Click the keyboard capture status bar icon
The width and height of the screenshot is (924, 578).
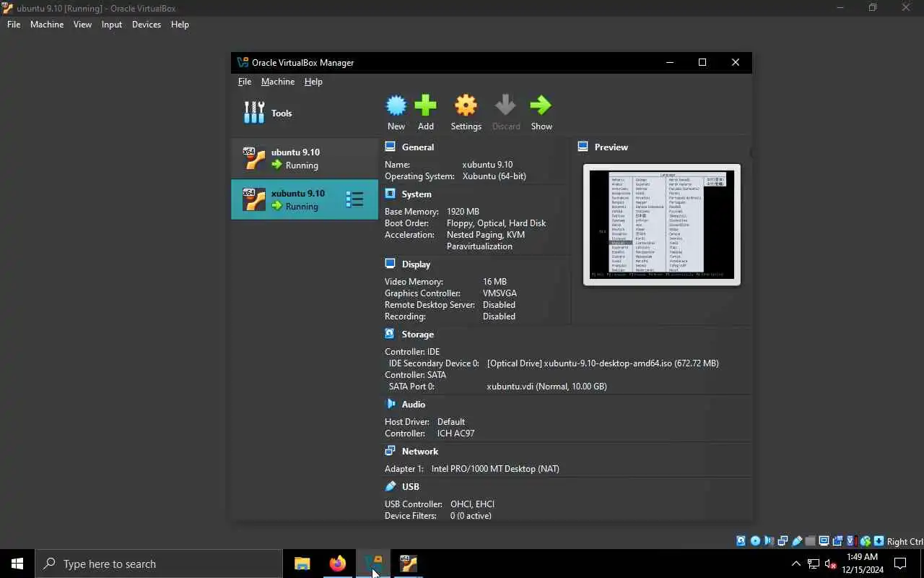[879, 541]
